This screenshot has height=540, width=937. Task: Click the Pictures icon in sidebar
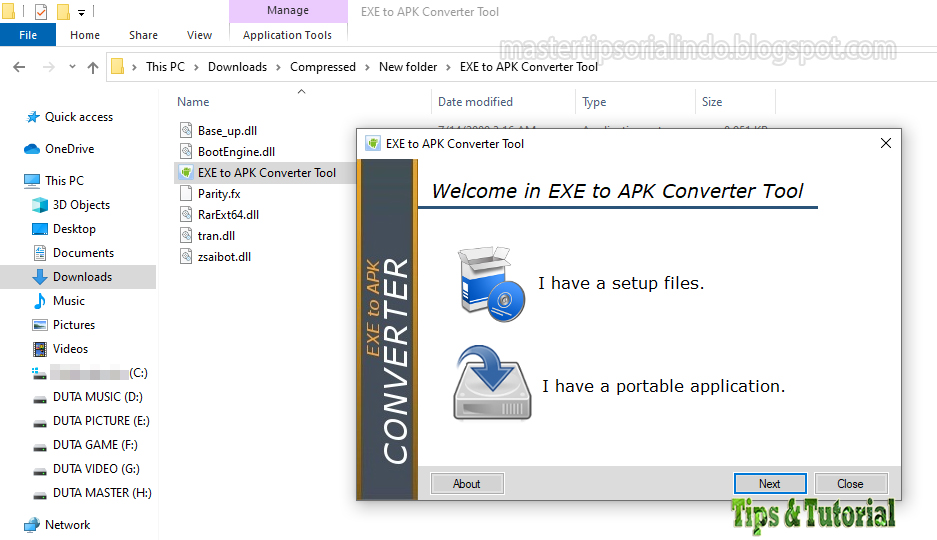click(40, 325)
